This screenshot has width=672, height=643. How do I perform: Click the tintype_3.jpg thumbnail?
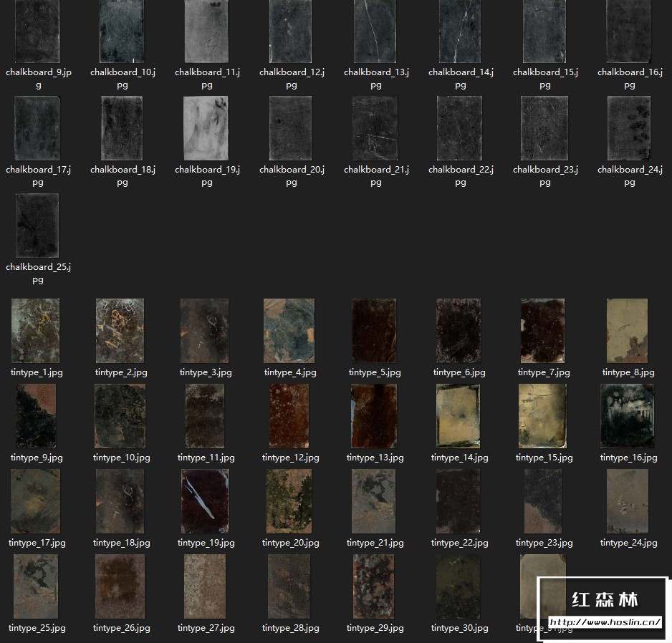click(x=204, y=331)
